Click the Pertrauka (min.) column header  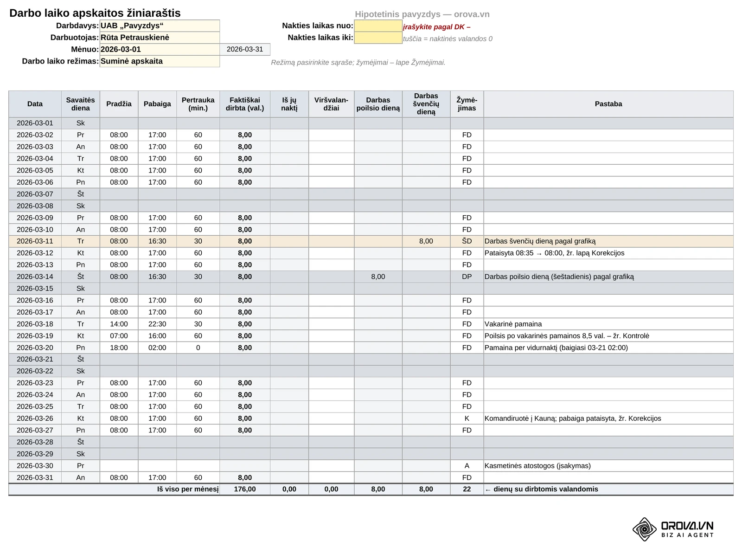198,104
